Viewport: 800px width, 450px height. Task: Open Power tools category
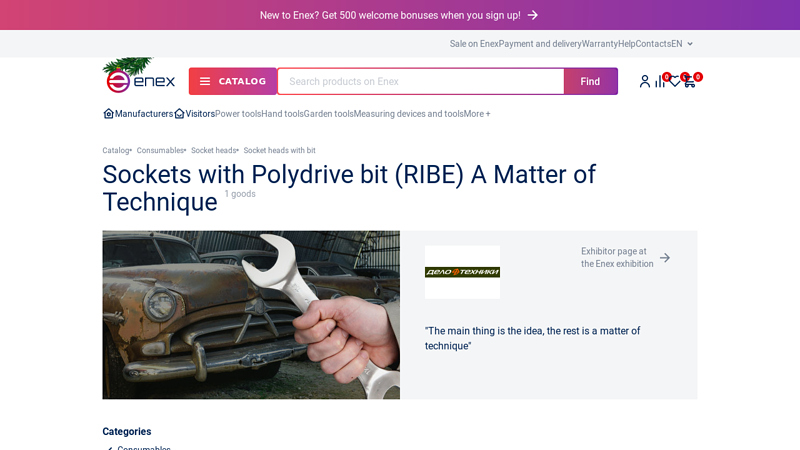pyautogui.click(x=238, y=114)
